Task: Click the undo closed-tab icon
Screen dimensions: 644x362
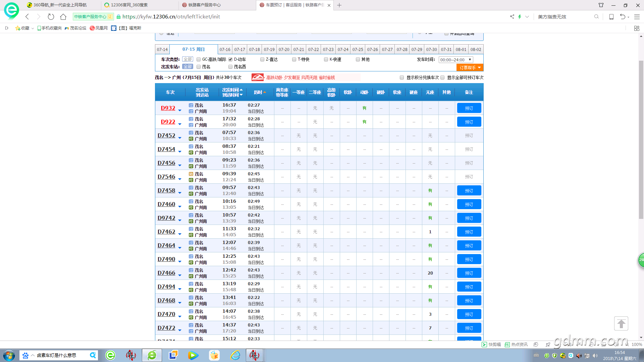Action: click(623, 16)
